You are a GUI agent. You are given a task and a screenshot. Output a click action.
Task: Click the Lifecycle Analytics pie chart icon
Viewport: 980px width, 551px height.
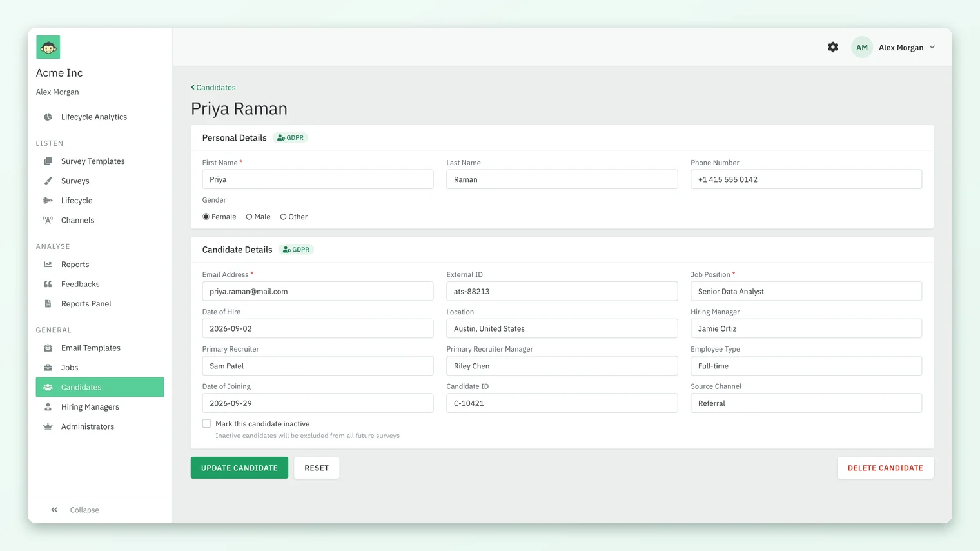(48, 117)
